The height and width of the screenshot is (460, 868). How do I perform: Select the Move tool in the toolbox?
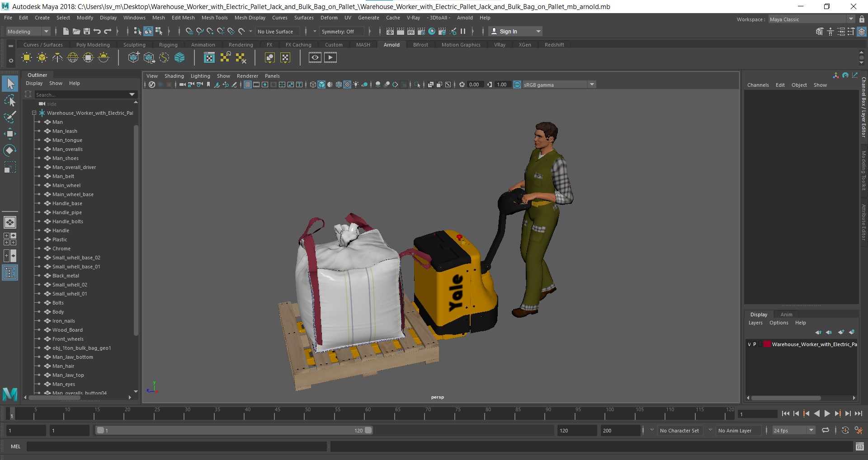click(x=10, y=133)
